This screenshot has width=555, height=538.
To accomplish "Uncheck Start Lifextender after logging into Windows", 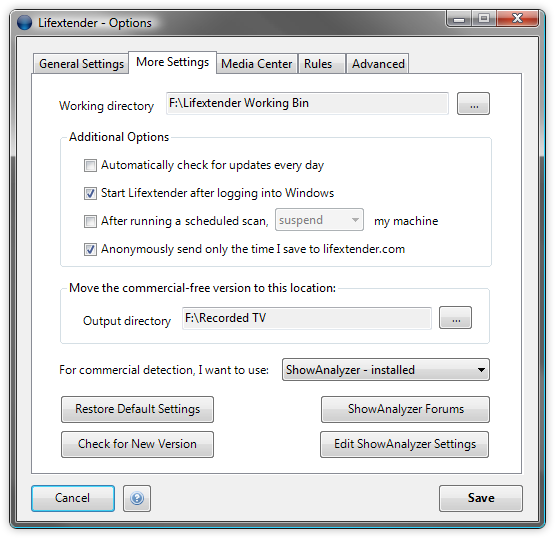I will (90, 193).
